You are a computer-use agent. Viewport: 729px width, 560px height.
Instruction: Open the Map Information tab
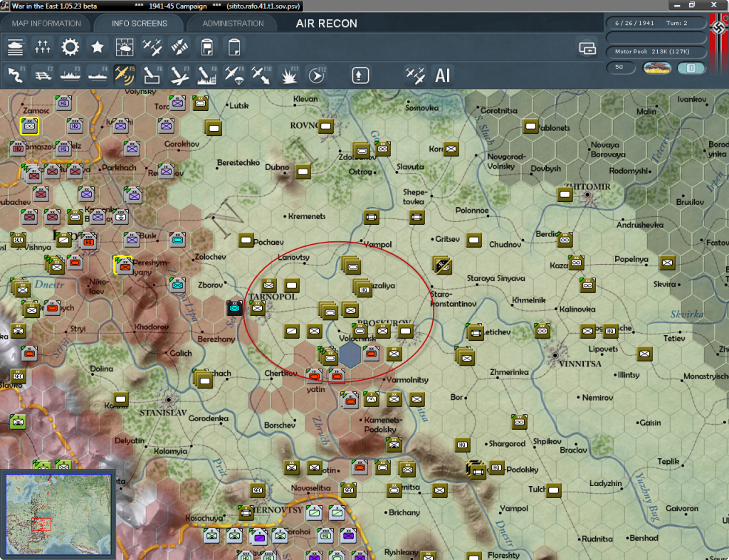[46, 23]
